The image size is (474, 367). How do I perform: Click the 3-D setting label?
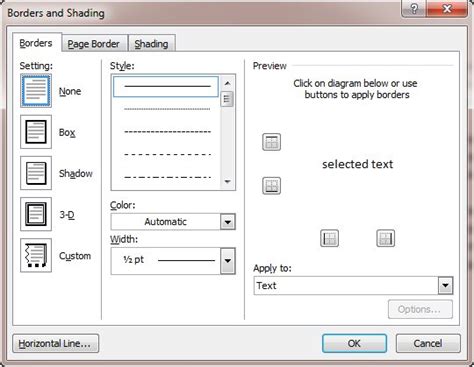[67, 215]
